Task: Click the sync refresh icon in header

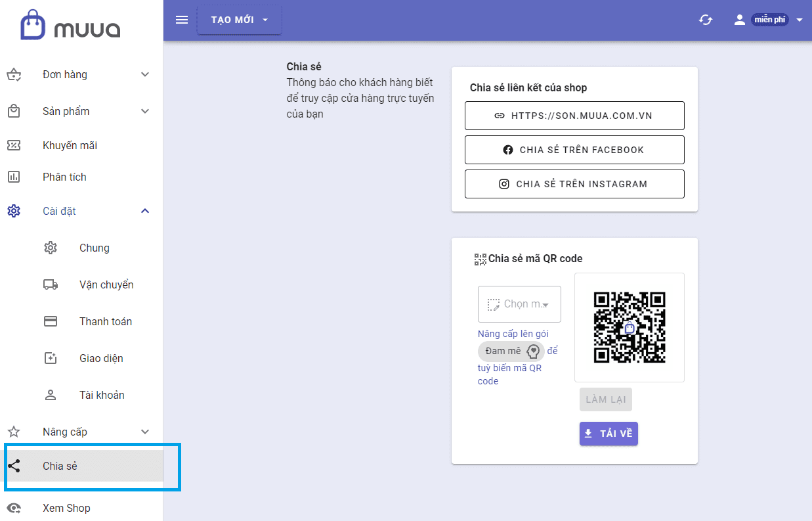Action: pos(706,20)
